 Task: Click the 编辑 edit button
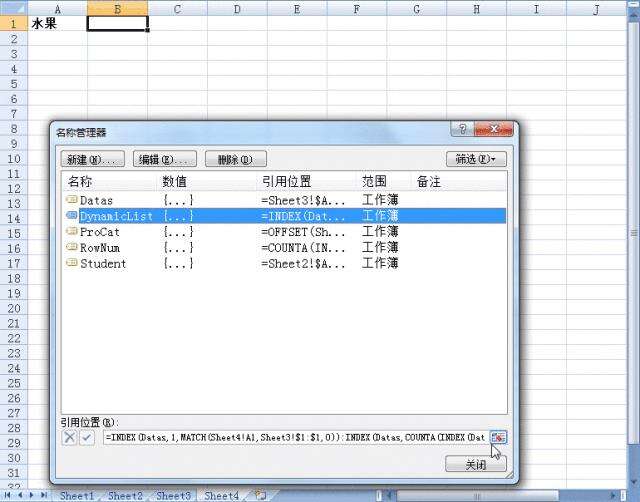tap(164, 159)
